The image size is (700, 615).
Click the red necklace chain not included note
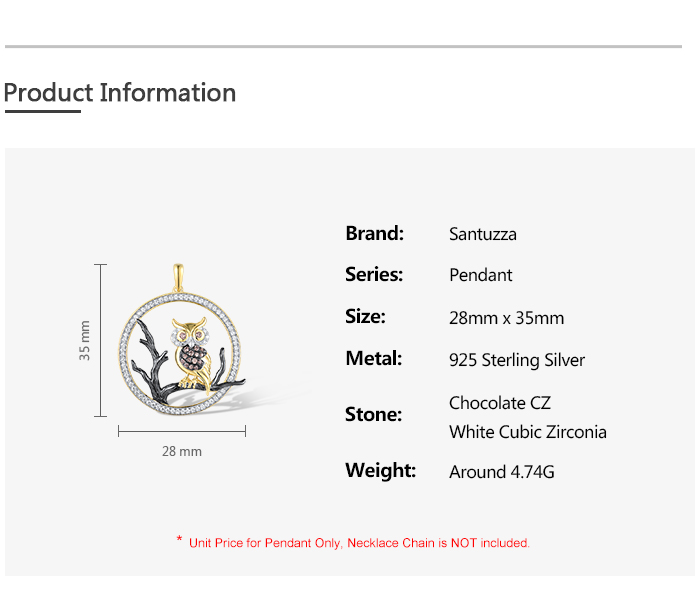[359, 543]
